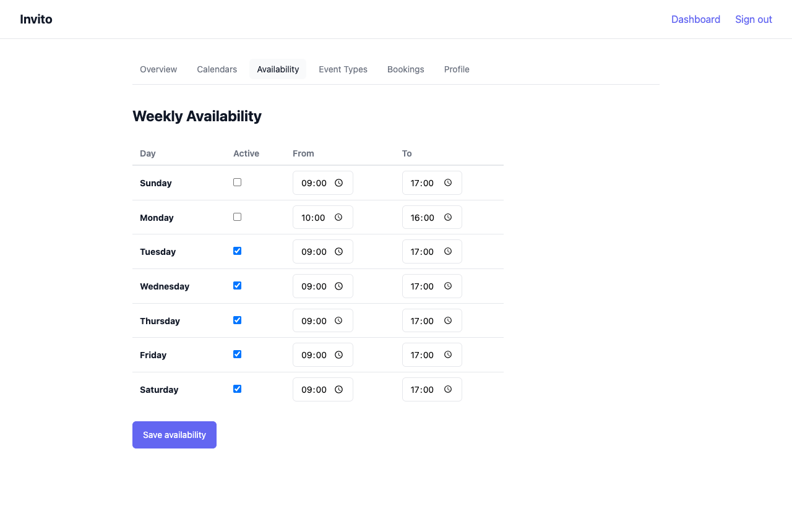The image size is (792, 532).
Task: Click the Wednesday row label
Action: [x=165, y=286]
